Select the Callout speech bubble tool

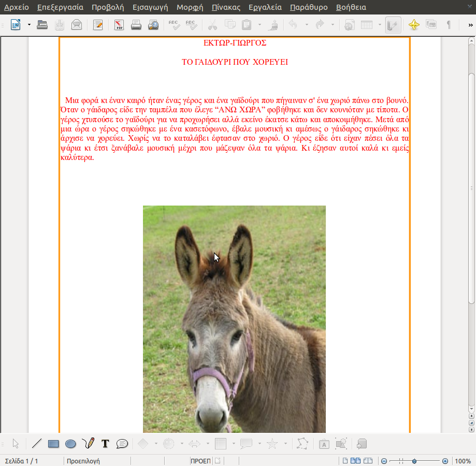click(x=122, y=444)
